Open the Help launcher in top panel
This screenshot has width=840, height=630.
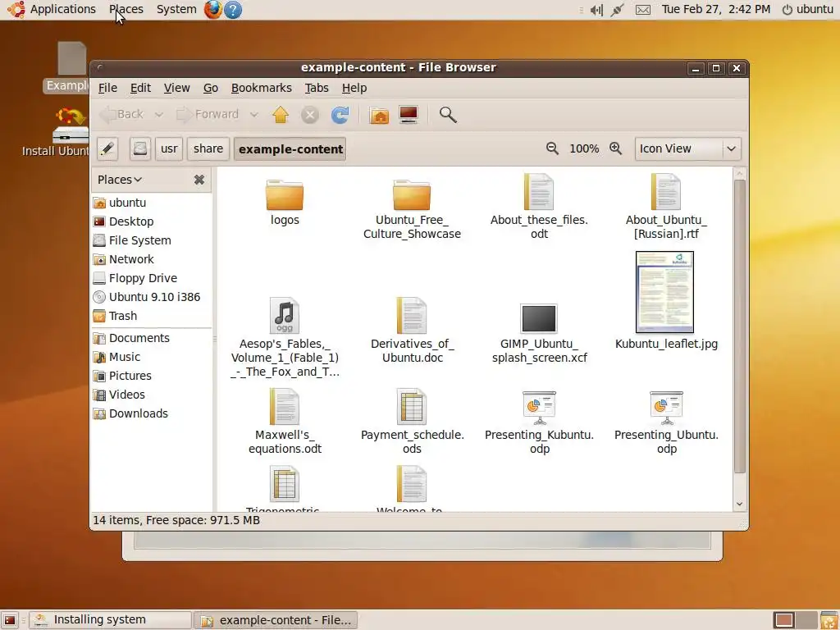232,10
